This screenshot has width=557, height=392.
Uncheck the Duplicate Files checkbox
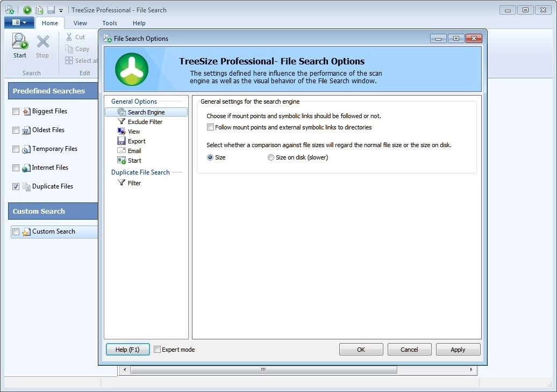pos(16,186)
